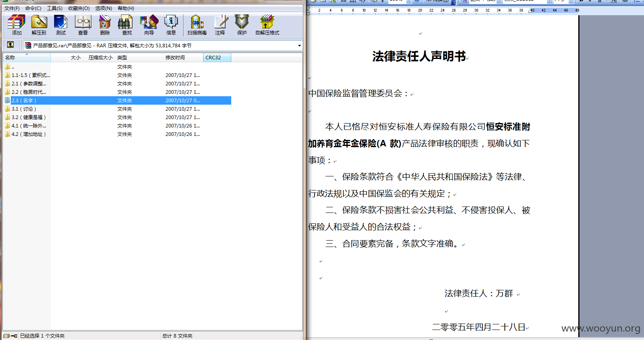
Task: Open the 查找 (Find) binoculars tool
Action: [127, 24]
